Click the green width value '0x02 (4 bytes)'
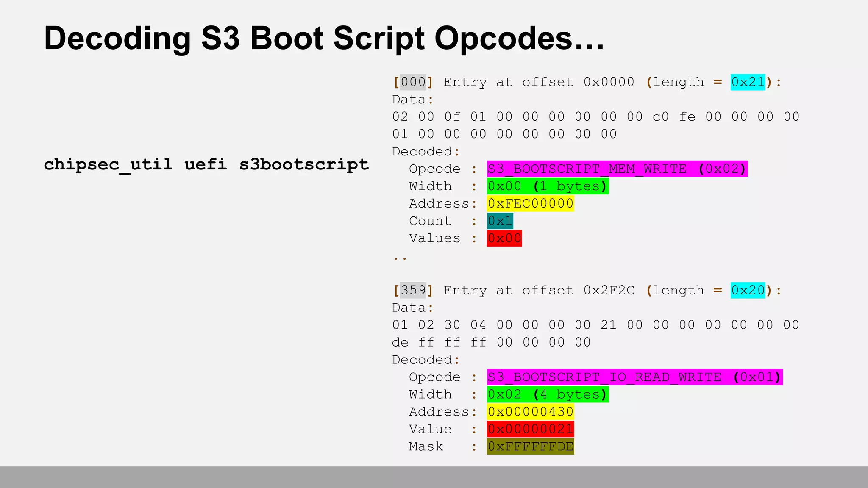The image size is (868, 488). 548,394
